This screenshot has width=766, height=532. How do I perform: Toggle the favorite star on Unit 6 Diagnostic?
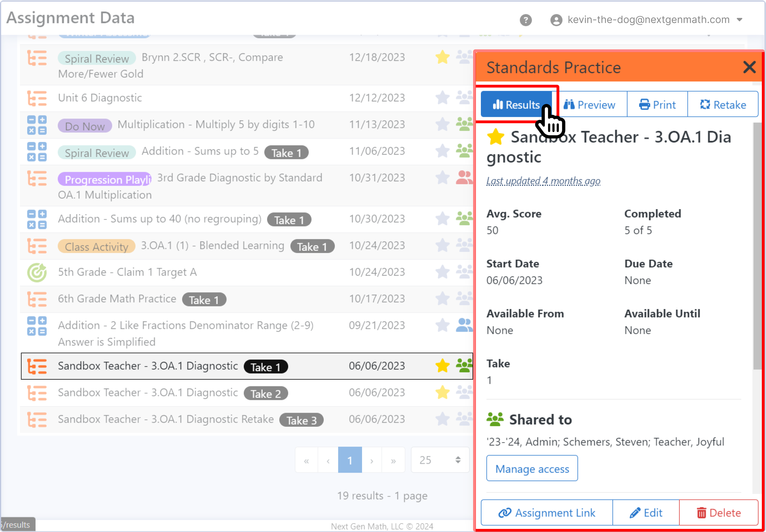(443, 98)
